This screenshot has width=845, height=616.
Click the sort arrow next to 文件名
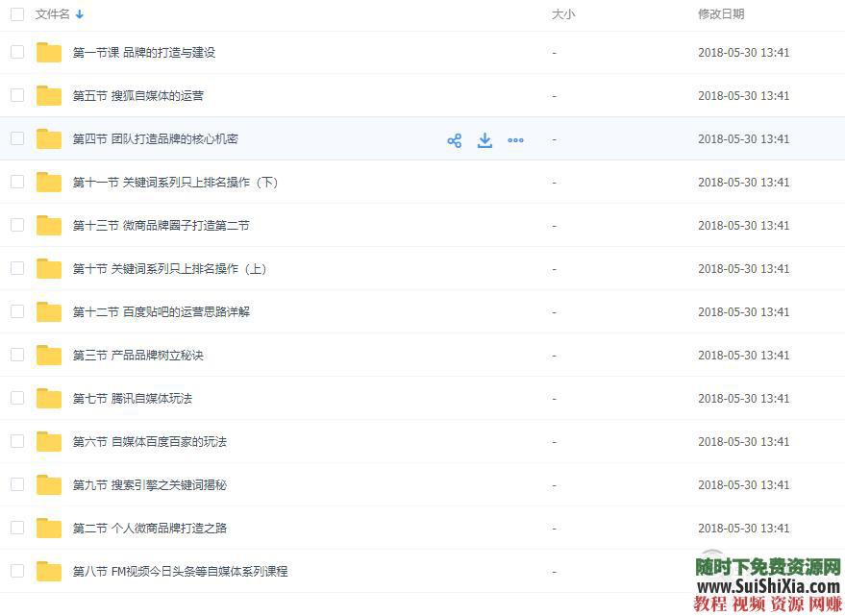coord(80,14)
